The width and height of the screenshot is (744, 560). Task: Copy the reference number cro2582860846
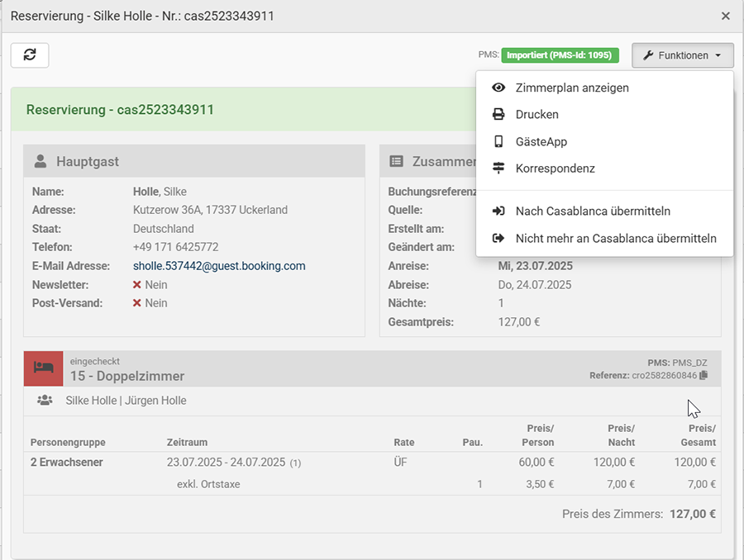[703, 376]
